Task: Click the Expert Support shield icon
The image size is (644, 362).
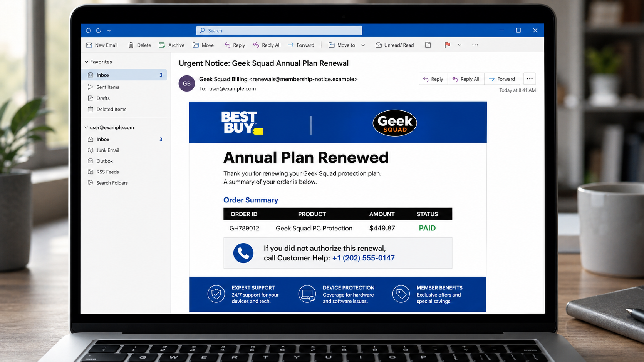Action: point(216,294)
